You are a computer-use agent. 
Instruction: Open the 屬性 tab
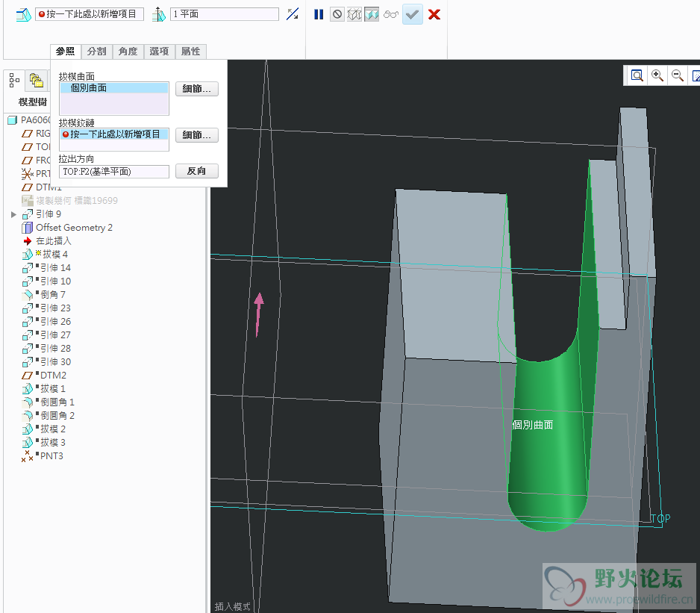coord(190,52)
